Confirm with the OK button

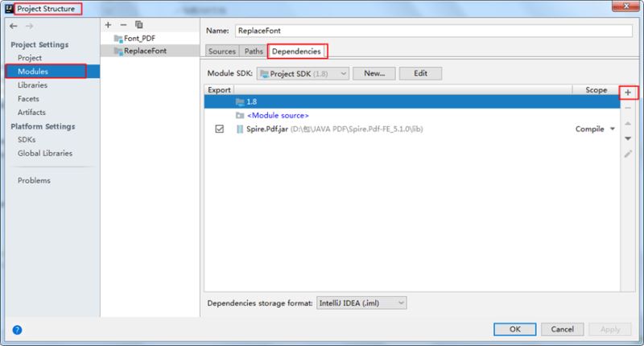pyautogui.click(x=515, y=329)
